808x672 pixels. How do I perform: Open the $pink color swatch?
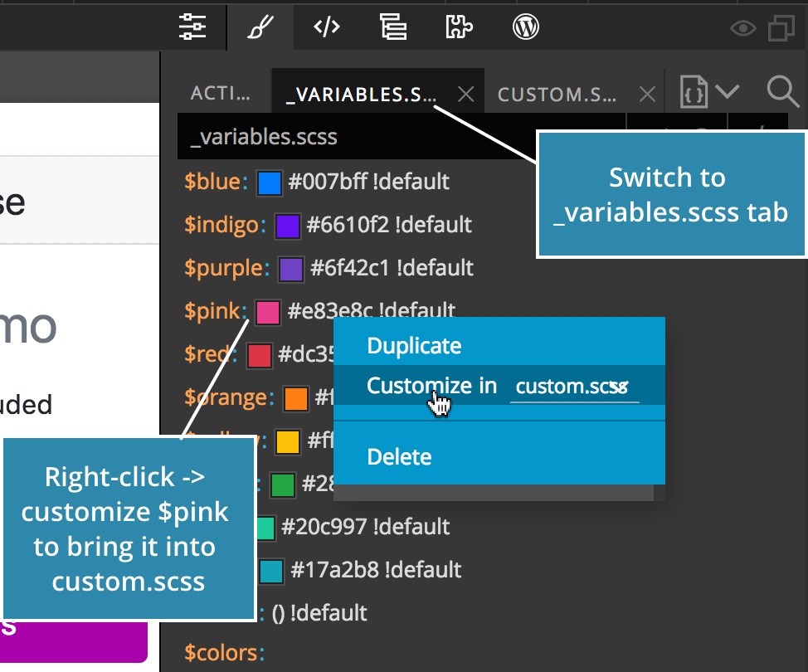268,313
